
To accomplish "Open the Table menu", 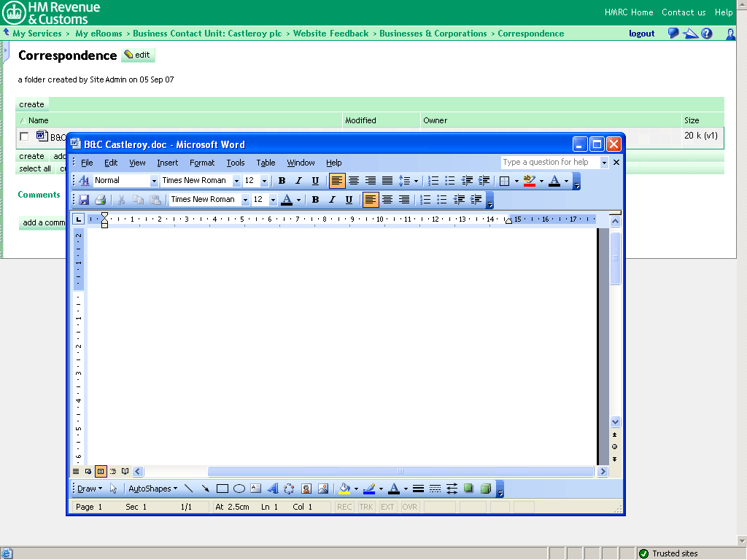I will pos(266,163).
